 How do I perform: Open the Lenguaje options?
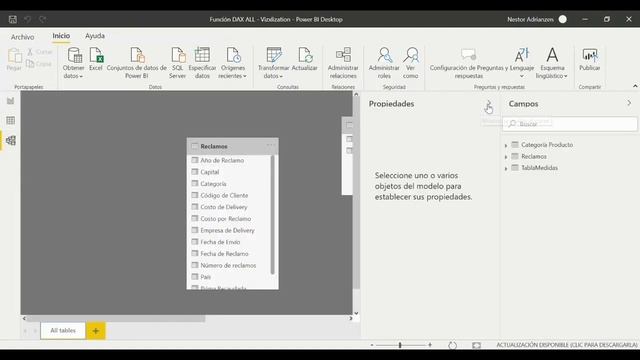[522, 63]
